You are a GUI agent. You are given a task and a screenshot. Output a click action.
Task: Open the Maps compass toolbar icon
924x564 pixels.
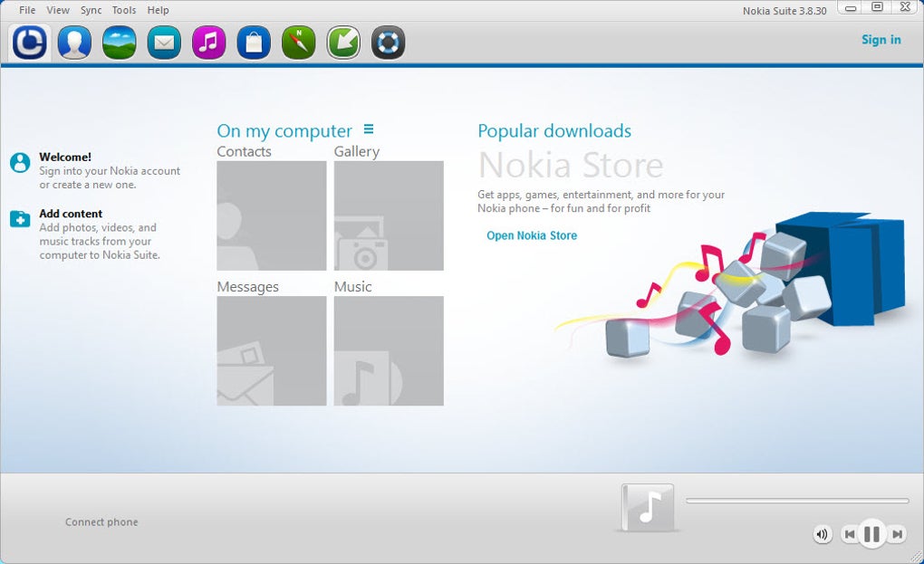[x=298, y=43]
